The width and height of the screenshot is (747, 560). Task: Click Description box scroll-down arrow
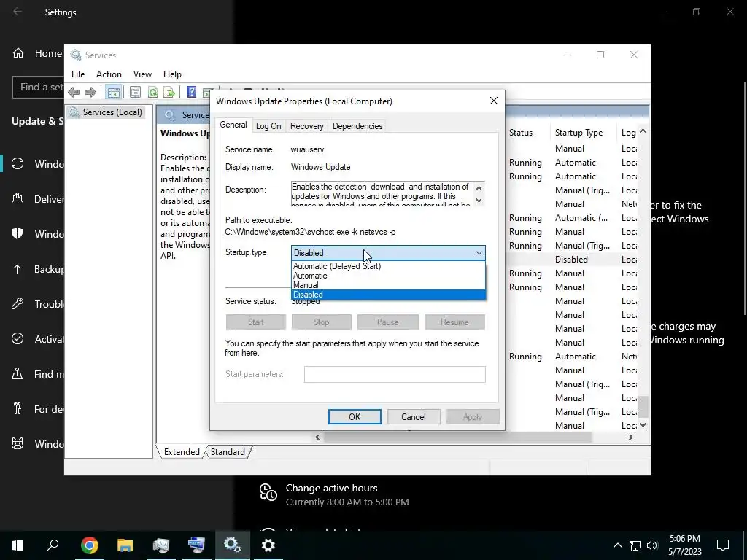(479, 200)
